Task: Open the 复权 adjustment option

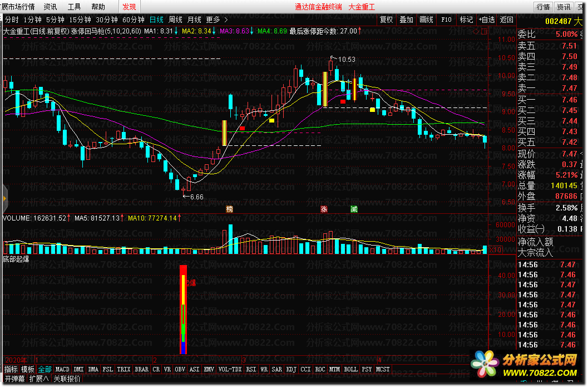Action: [x=386, y=19]
